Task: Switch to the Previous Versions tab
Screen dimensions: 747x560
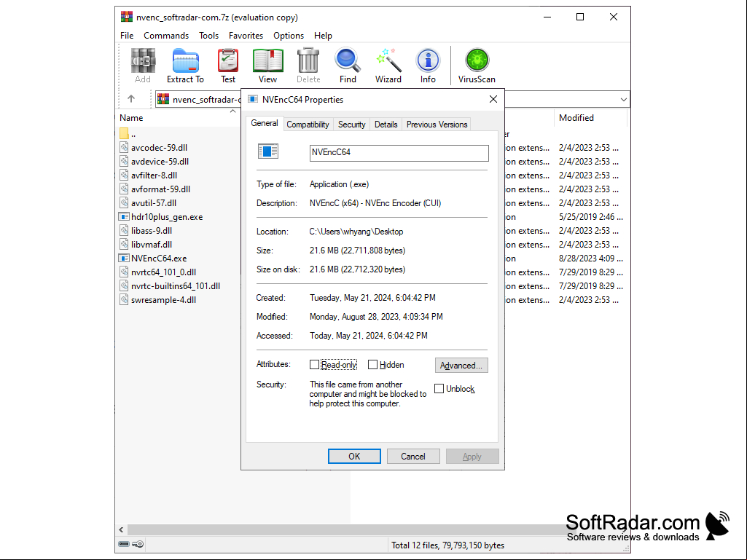Action: tap(437, 125)
